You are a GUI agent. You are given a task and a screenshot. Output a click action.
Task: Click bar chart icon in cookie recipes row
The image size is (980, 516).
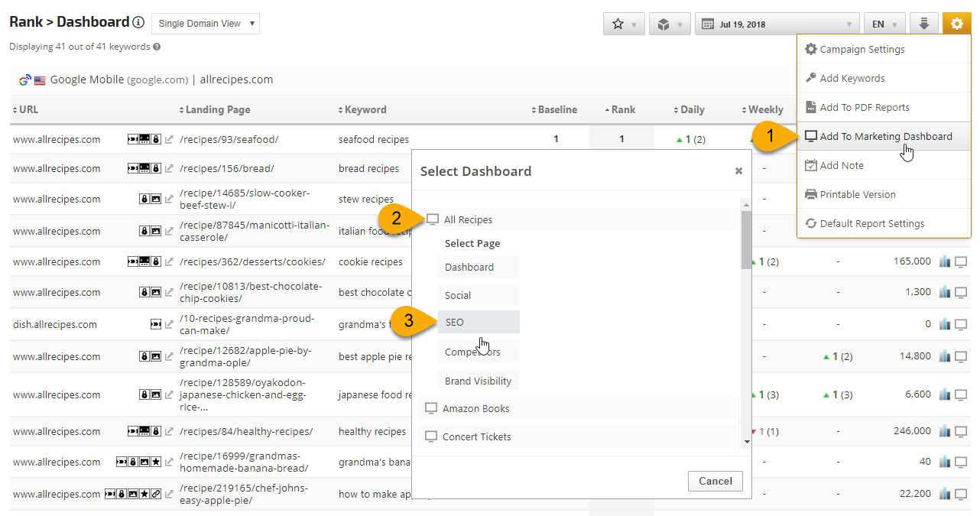[x=945, y=261]
